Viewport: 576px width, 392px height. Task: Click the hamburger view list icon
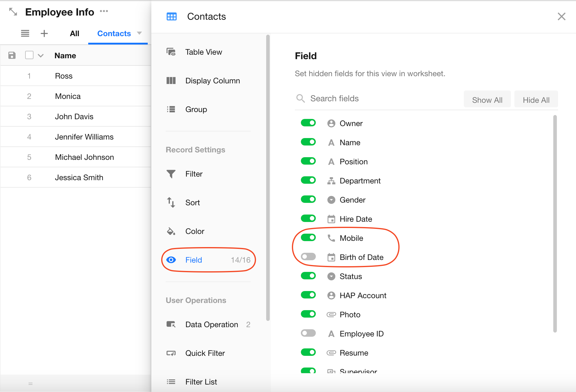tap(25, 33)
